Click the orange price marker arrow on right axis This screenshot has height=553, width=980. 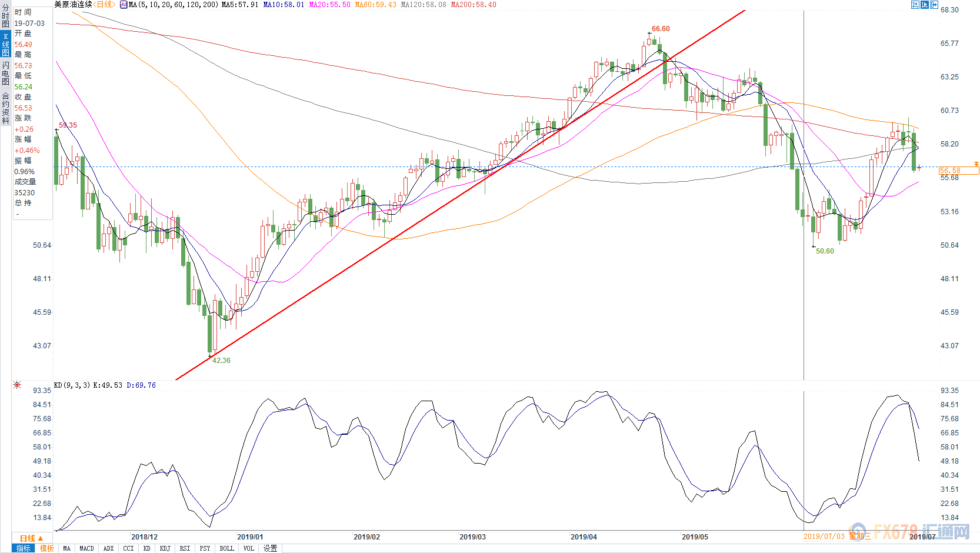tap(976, 164)
